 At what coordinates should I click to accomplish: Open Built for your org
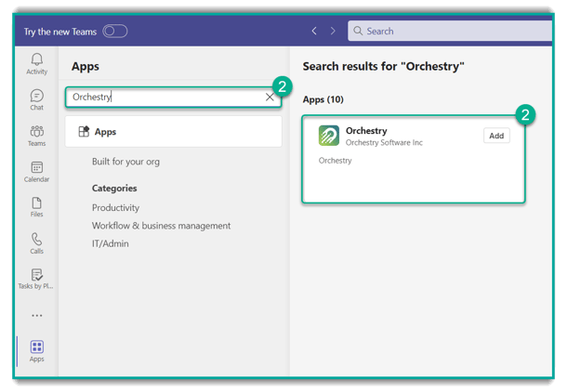click(125, 162)
